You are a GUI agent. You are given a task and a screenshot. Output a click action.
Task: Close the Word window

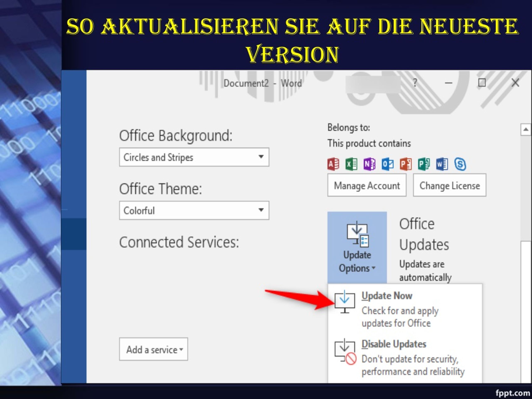pyautogui.click(x=515, y=83)
